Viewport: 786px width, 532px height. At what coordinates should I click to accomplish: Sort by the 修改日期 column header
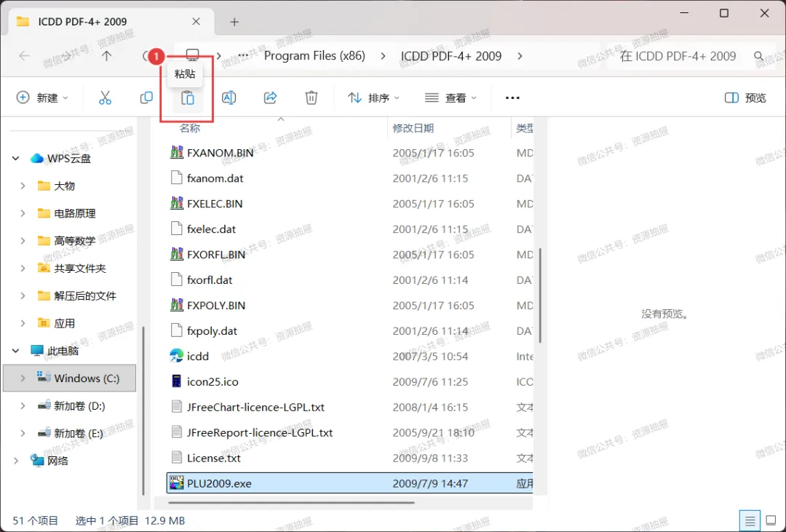413,128
